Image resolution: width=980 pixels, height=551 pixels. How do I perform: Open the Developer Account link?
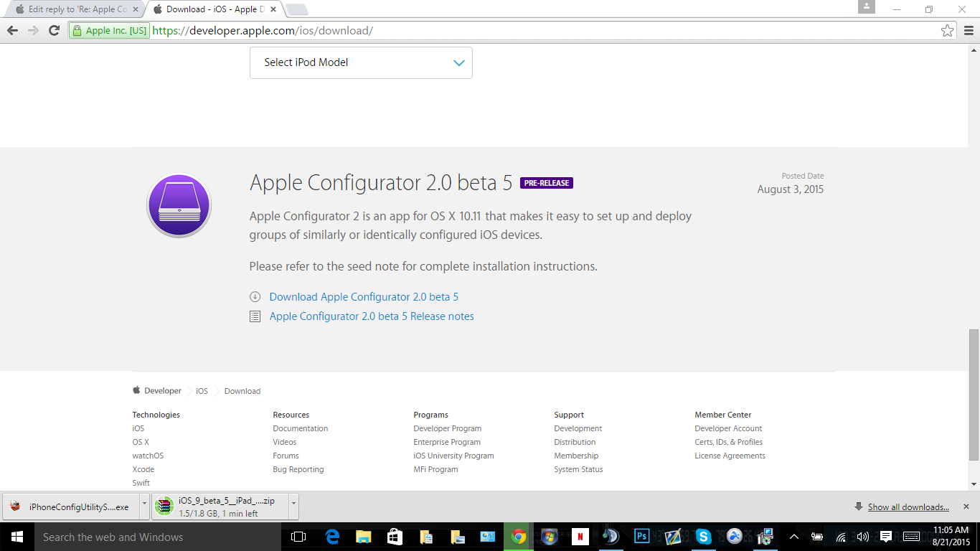(x=728, y=428)
